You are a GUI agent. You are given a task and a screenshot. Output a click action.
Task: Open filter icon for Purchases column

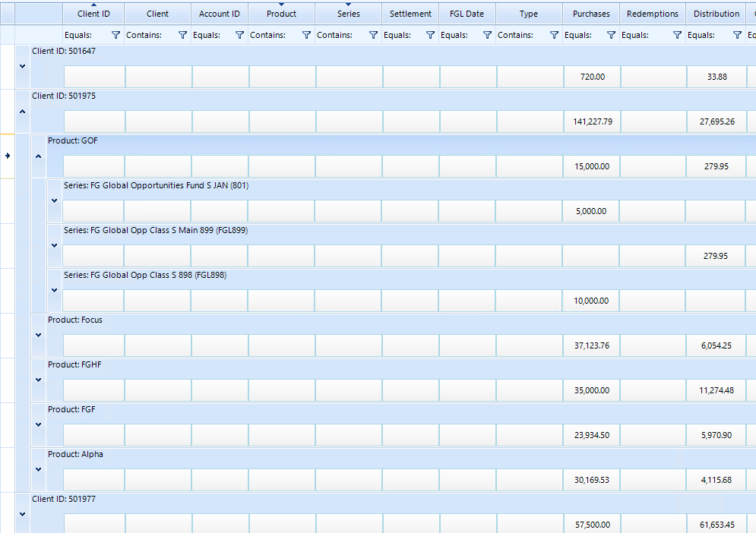pos(611,35)
